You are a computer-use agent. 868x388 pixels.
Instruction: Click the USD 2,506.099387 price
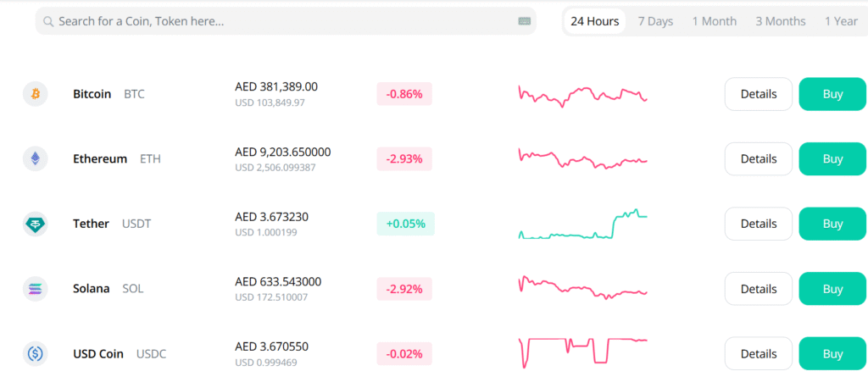pyautogui.click(x=275, y=168)
